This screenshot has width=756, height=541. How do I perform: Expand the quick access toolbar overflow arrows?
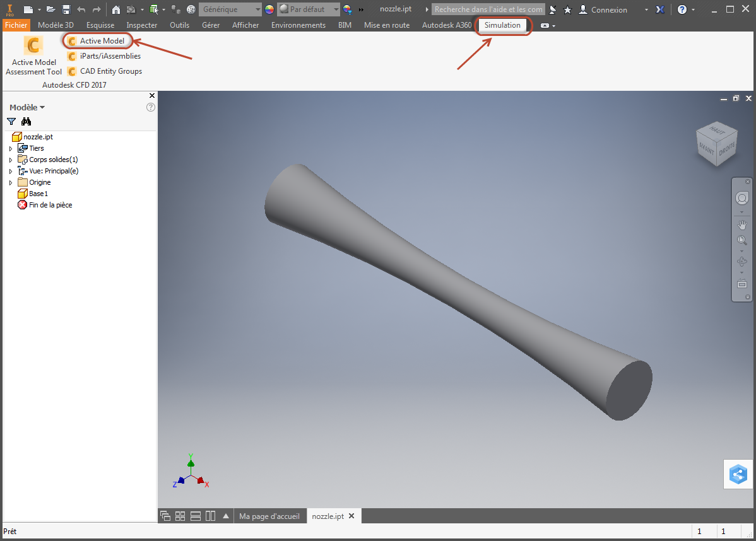(x=361, y=9)
